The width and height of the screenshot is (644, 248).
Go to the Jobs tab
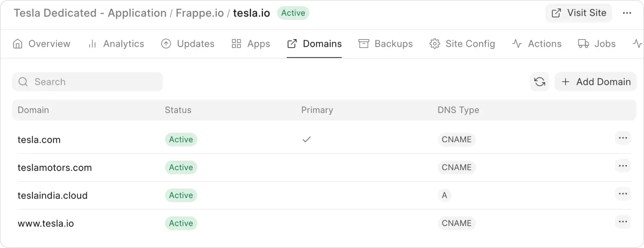click(x=597, y=44)
